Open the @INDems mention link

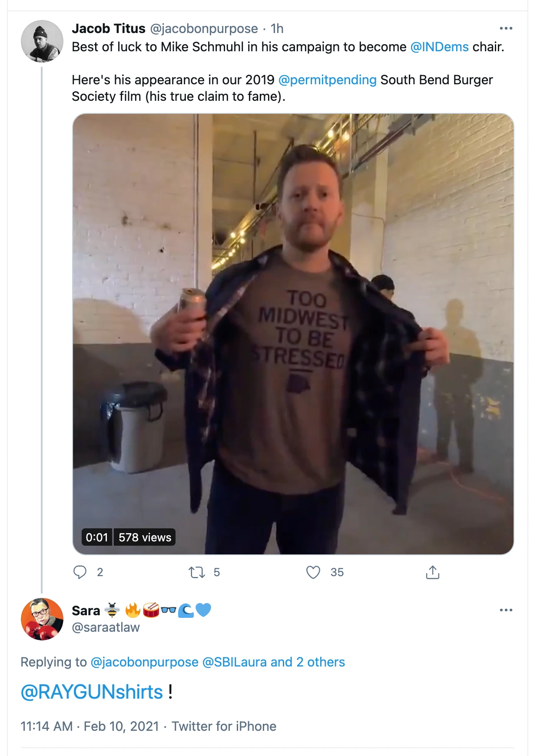tap(439, 47)
